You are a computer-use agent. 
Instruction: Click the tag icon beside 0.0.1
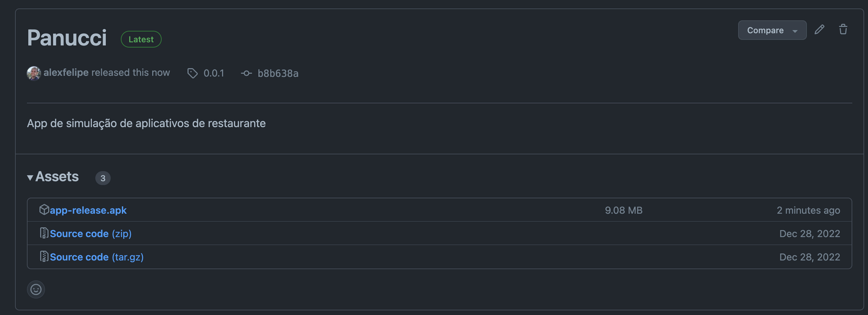click(x=192, y=73)
